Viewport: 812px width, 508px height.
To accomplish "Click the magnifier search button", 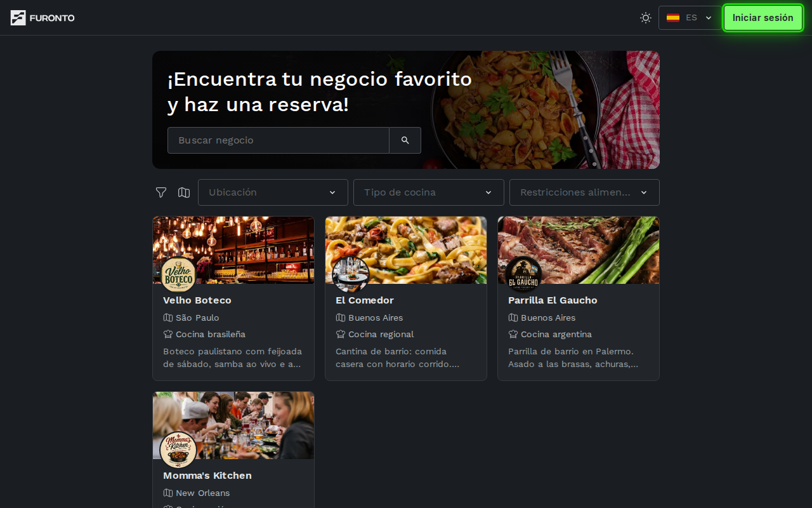I will pyautogui.click(x=405, y=140).
